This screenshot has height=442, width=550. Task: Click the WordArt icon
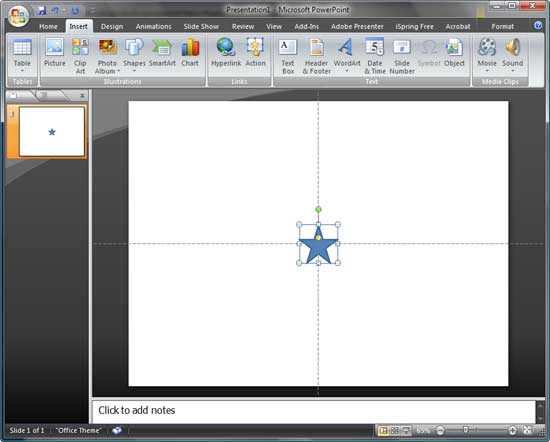click(347, 47)
